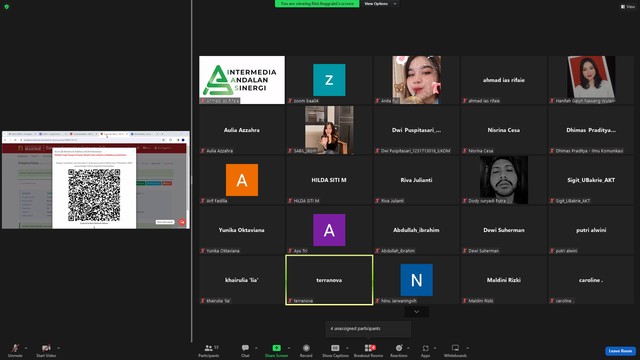The height and width of the screenshot is (360, 640).
Task: Turn on Show Captions
Action: coord(335,350)
